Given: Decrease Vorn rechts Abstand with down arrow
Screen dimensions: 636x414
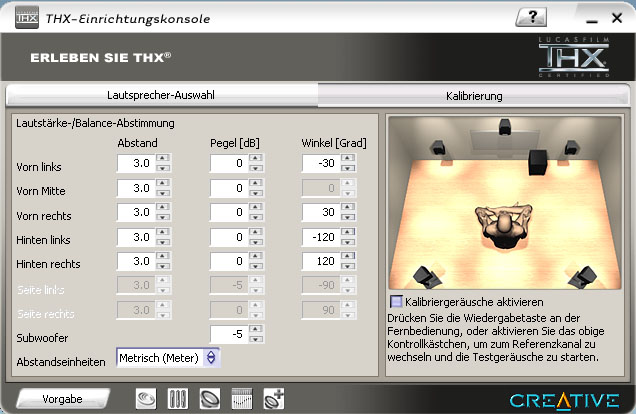Looking at the screenshot, I should point(163,217).
